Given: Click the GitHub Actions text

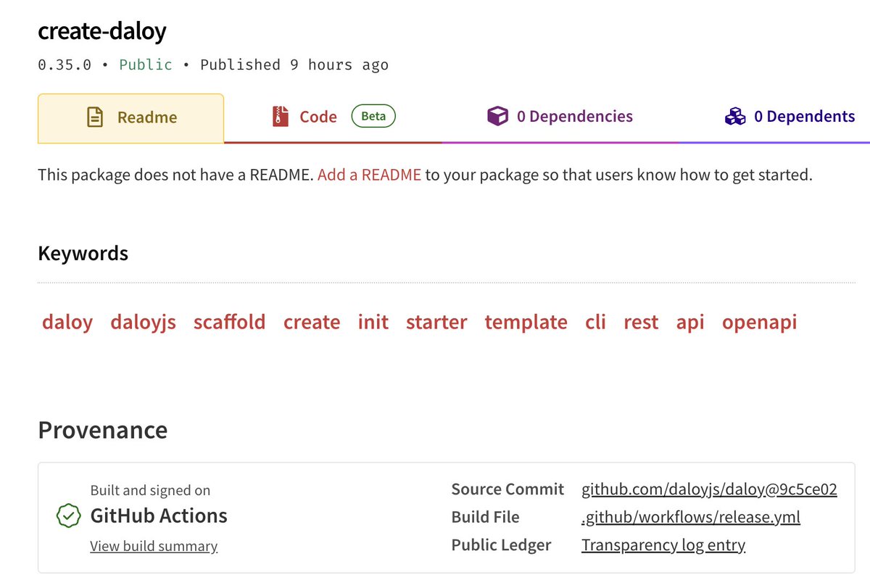Looking at the screenshot, I should click(159, 515).
